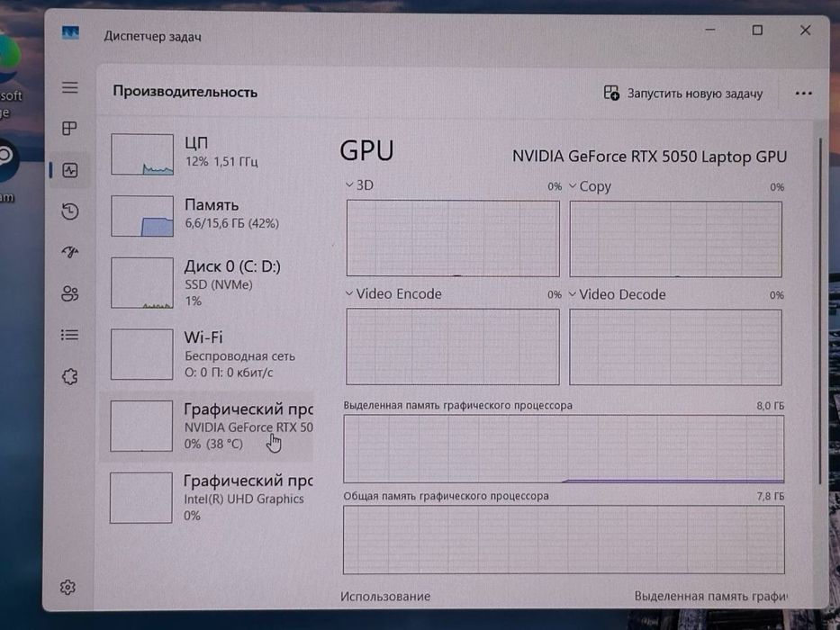Click the Video Encode graph
Screen dimensions: 840x630
click(x=453, y=346)
